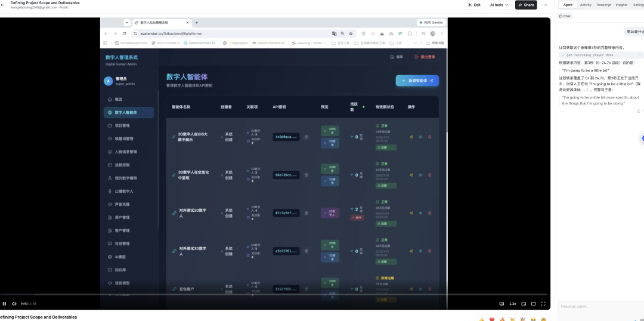Open the PortableApps.com bookmark

[131, 43]
